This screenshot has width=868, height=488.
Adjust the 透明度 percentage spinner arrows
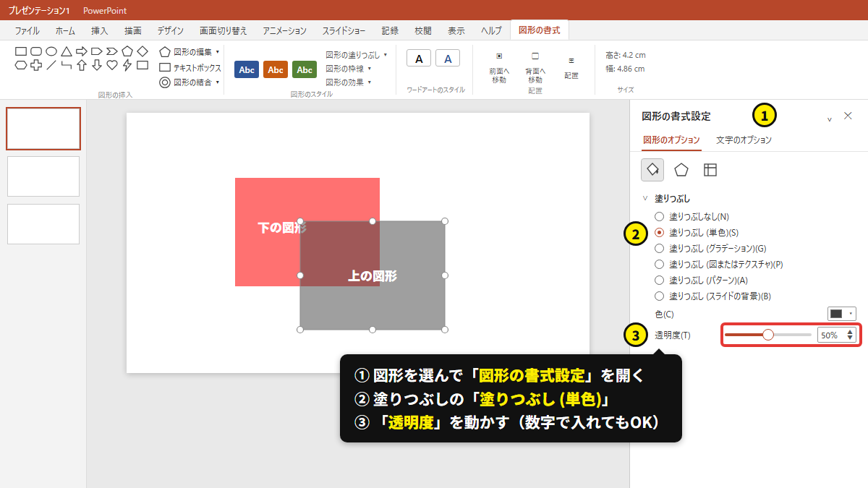coord(850,335)
